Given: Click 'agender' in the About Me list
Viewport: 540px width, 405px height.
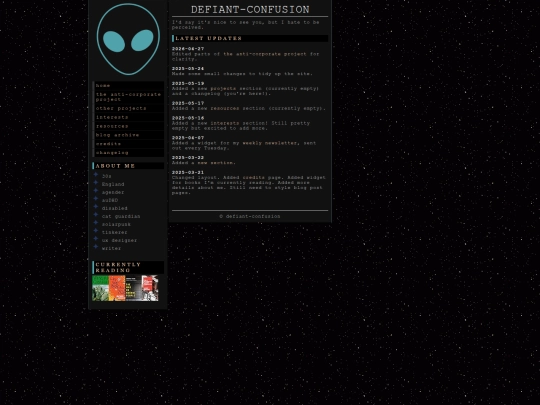Looking at the screenshot, I should [113, 193].
